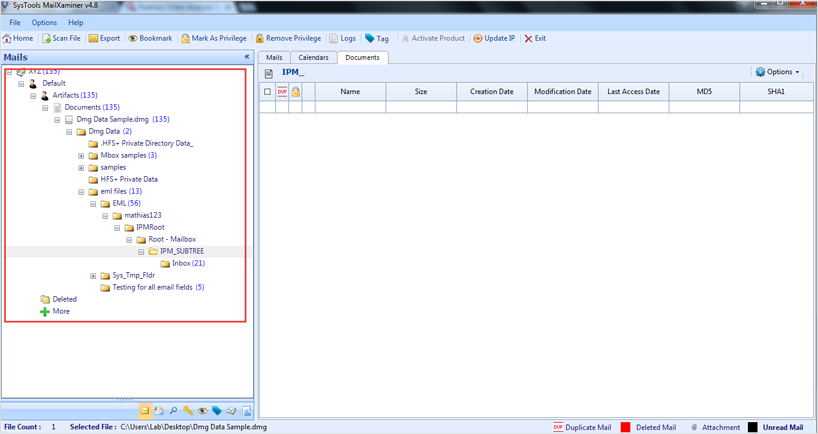This screenshot has width=818, height=434.
Task: Open the Logs viewer
Action: pos(342,39)
